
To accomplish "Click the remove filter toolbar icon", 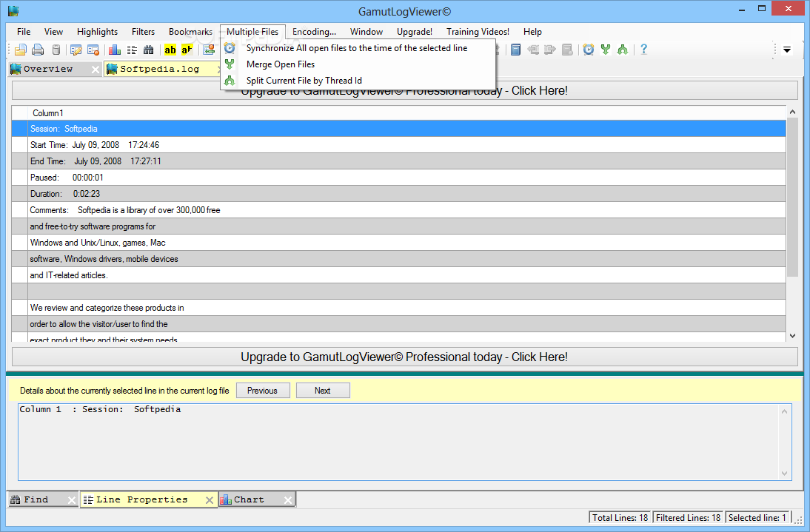I will click(93, 50).
